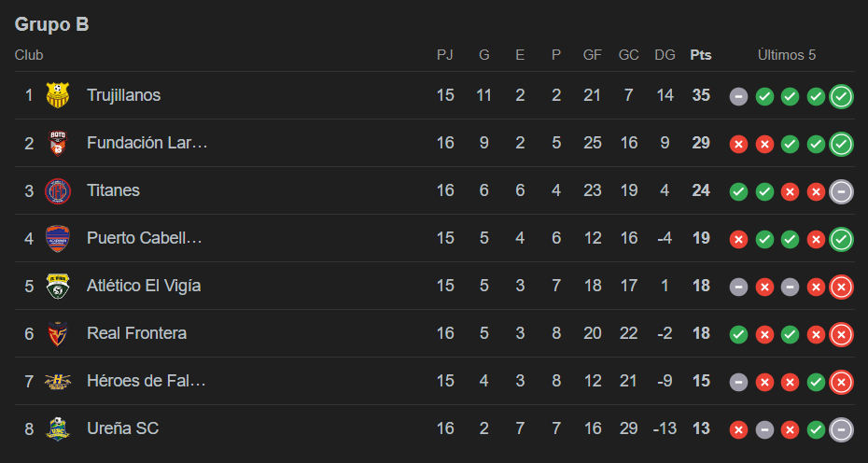Click the Trujillanos club crest icon

(x=58, y=95)
